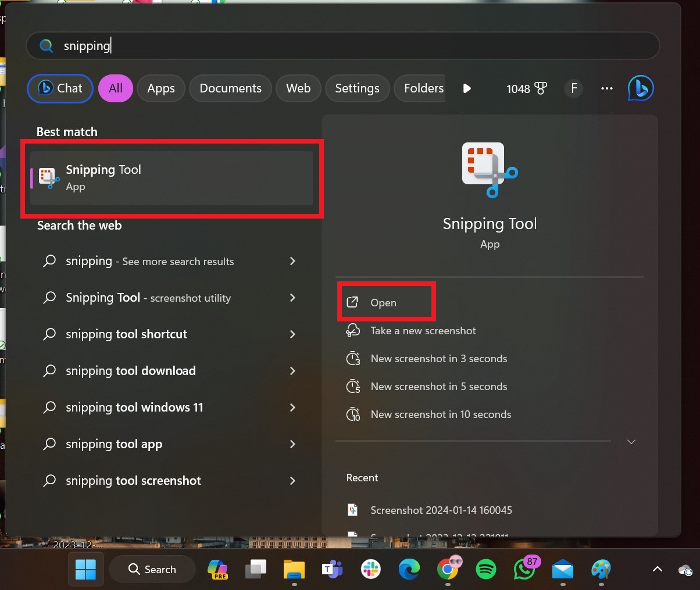Switch to the Settings filter tab
Viewport: 700px width, 590px height.
pyautogui.click(x=357, y=88)
